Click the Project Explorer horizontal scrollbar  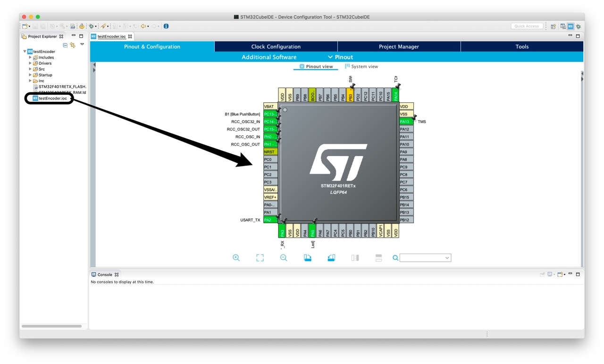pyautogui.click(x=51, y=326)
